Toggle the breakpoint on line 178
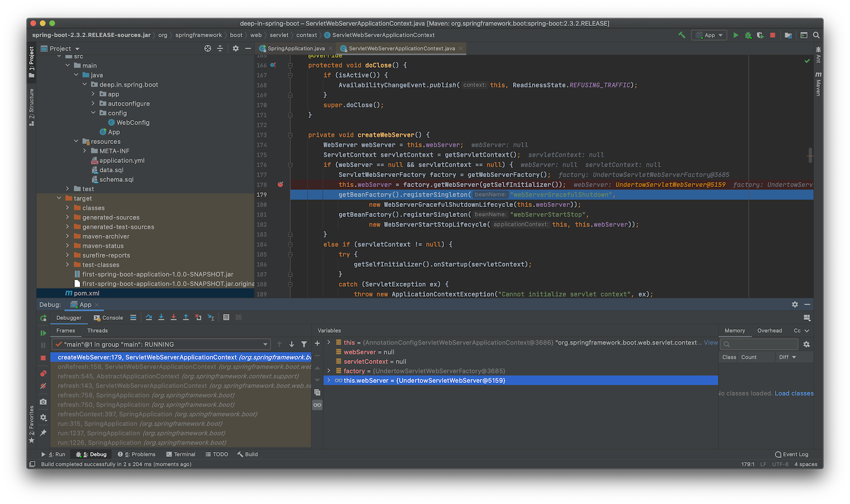The image size is (850, 504). 280,185
